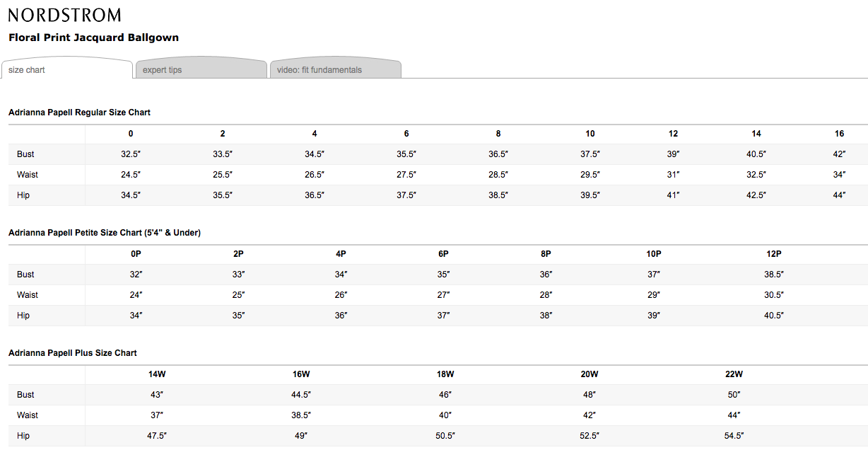Click the 54.5" hip measurement cell
Image resolution: width=868 pixels, height=467 pixels.
point(734,436)
